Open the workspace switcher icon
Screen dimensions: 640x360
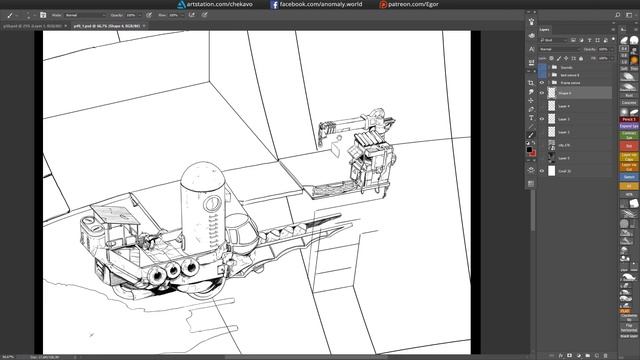629,15
